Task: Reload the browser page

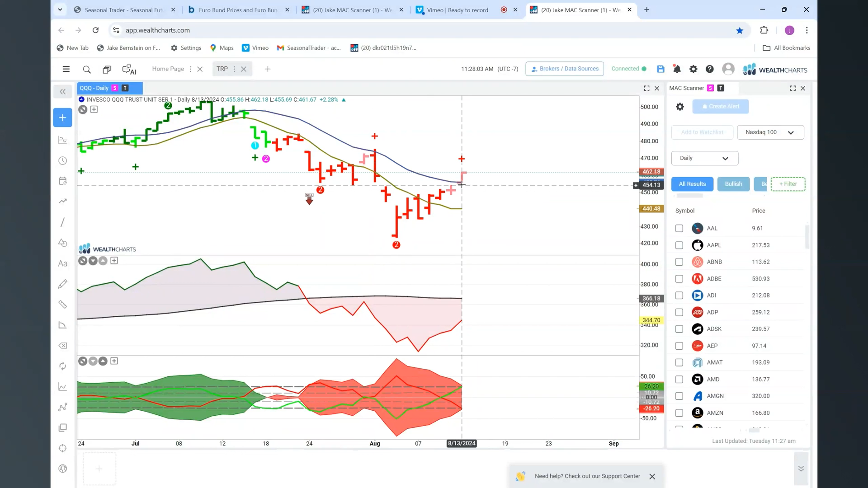Action: [x=95, y=30]
